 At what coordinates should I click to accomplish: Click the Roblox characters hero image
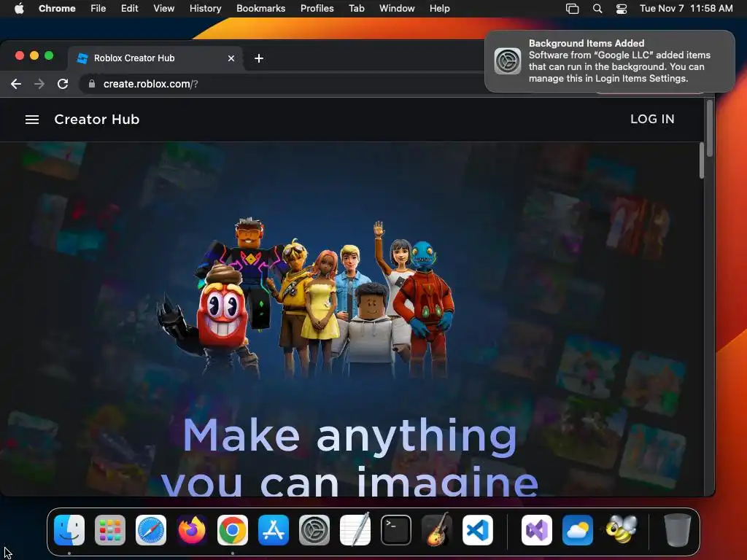click(305, 297)
